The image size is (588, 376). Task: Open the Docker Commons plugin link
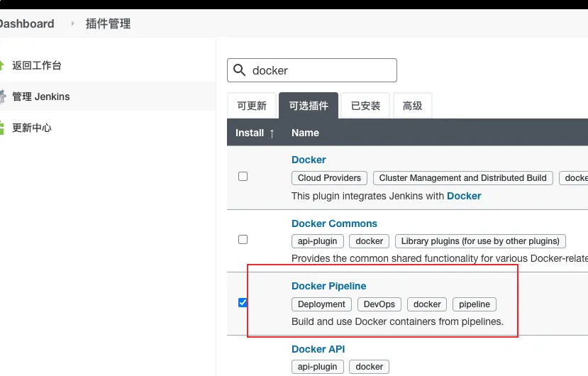click(334, 223)
